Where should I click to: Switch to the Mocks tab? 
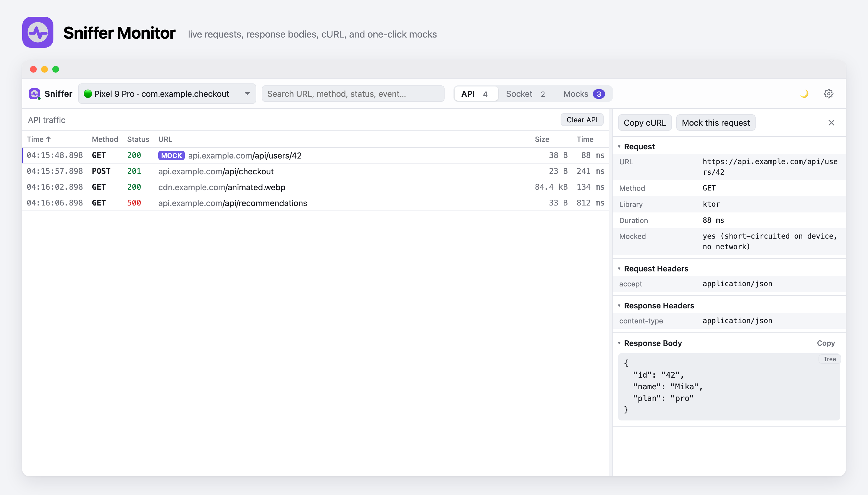coord(584,94)
